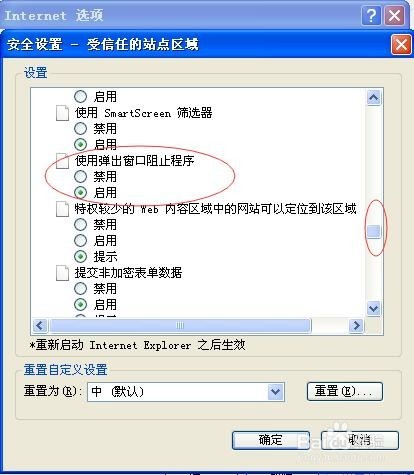Click the SmartScreen filter setting page icon
This screenshot has height=475, width=414.
tap(62, 113)
